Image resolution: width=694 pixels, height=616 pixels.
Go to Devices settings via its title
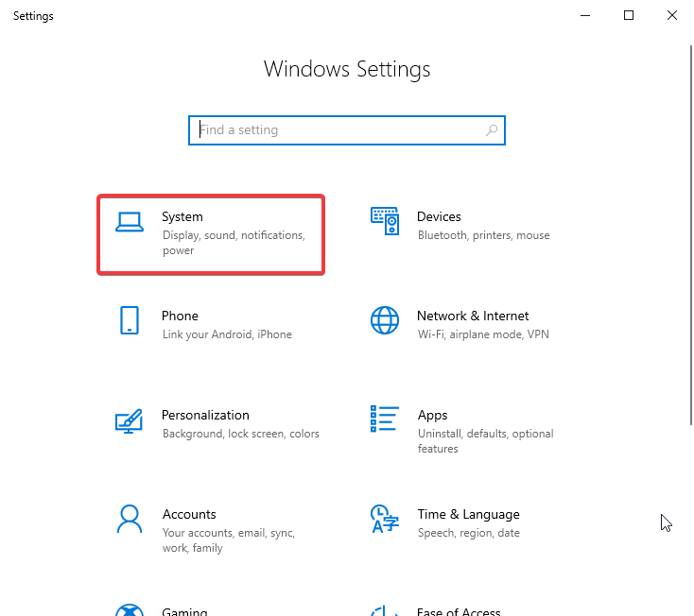(439, 216)
